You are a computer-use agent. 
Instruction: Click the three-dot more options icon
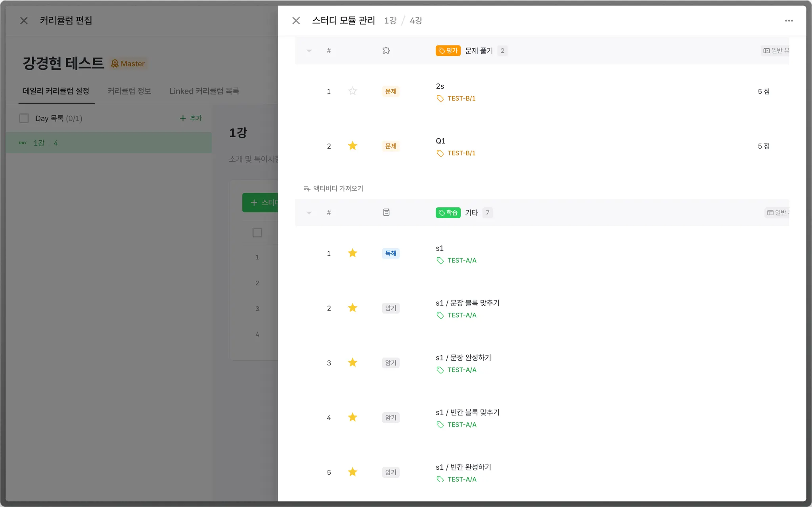(789, 21)
